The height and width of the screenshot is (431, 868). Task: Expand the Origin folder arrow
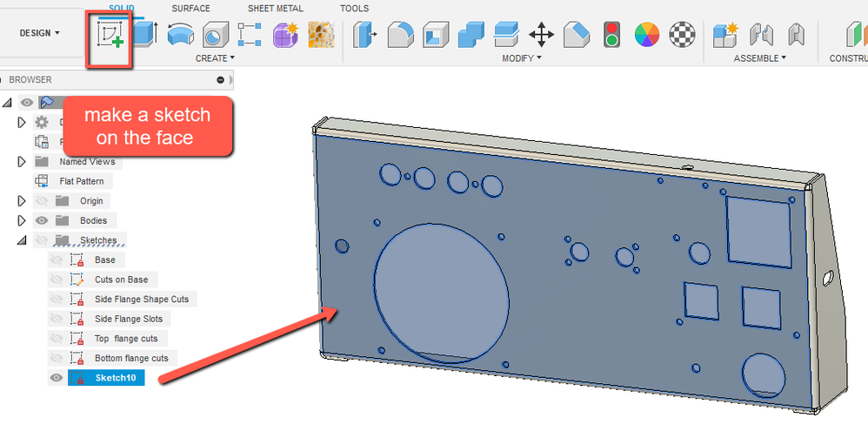pos(22,200)
